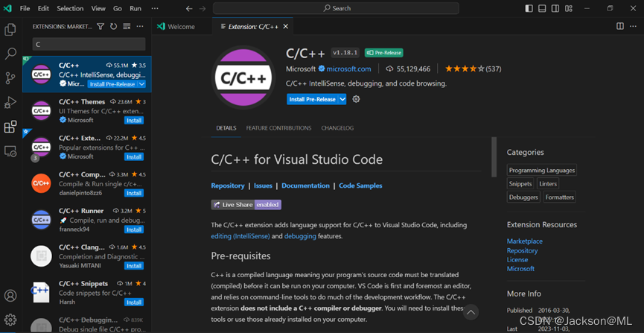Open the debugging link in description
This screenshot has width=644, height=333.
[300, 236]
